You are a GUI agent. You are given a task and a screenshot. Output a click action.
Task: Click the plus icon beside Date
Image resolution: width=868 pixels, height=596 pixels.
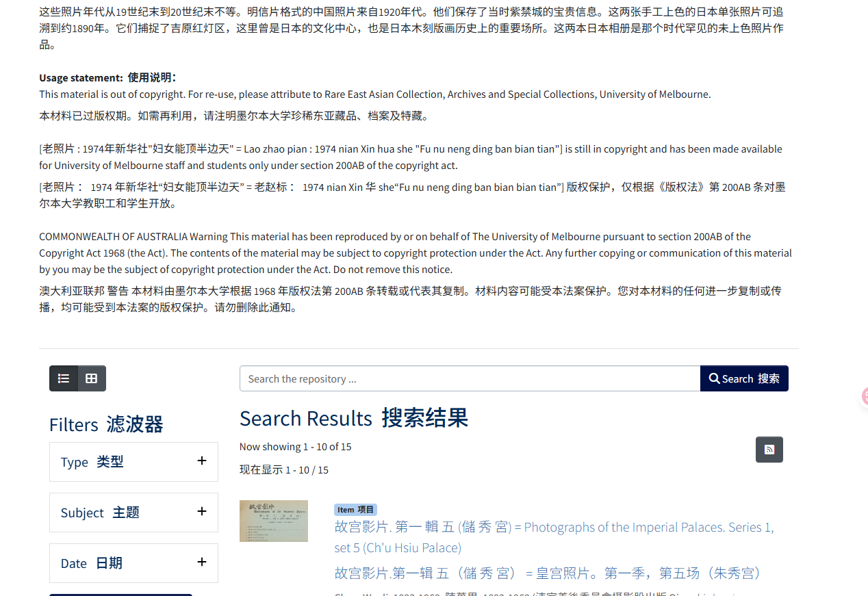tap(202, 562)
